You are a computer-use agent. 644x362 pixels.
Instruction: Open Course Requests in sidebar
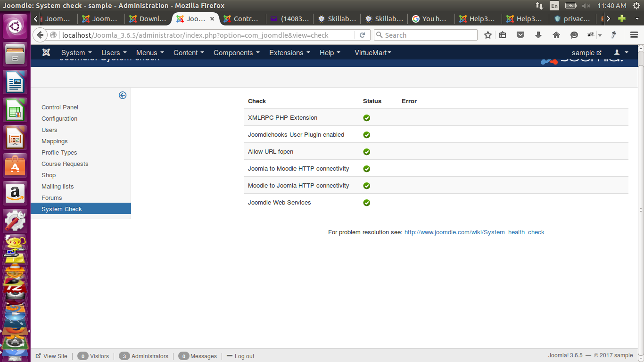click(65, 164)
